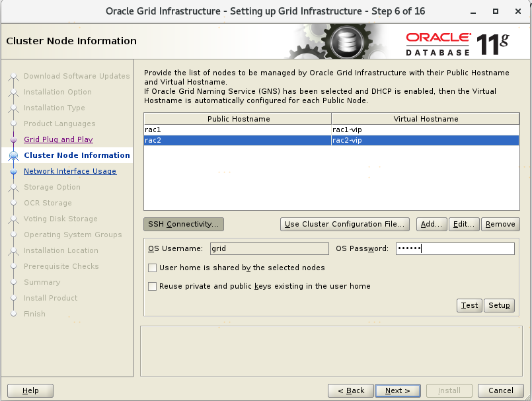
Task: Select the rac1 row in node table
Action: point(238,130)
